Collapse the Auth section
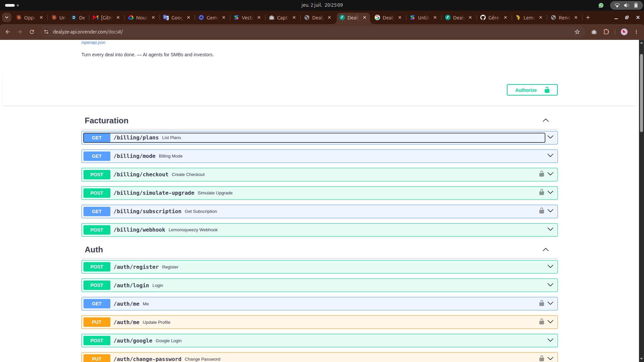 click(x=546, y=250)
